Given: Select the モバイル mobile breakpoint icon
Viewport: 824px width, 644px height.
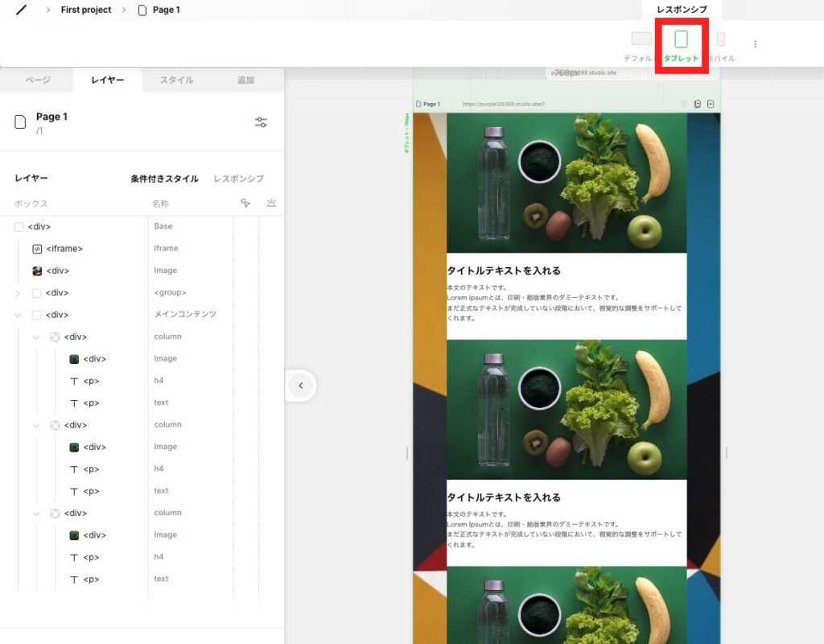Looking at the screenshot, I should coord(720,39).
